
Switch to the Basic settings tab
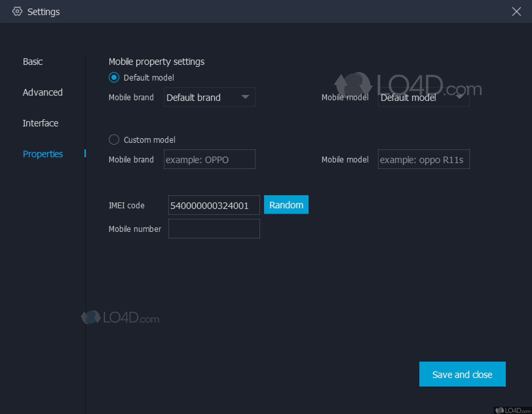(33, 62)
